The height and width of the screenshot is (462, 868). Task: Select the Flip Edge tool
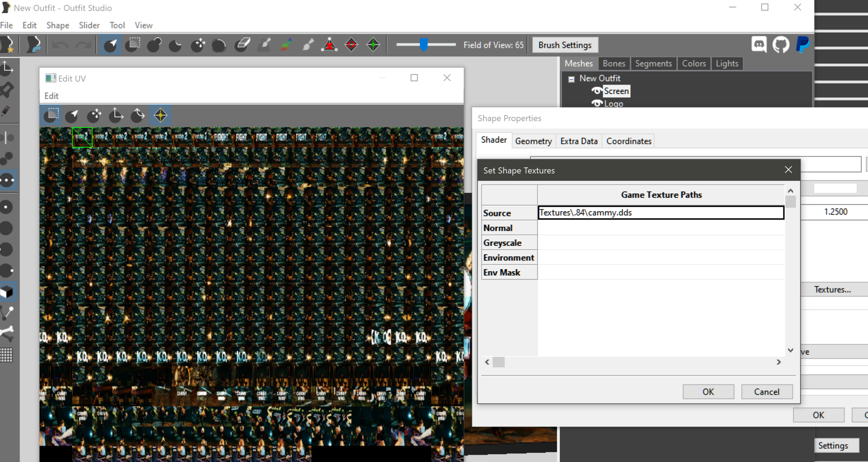[351, 45]
